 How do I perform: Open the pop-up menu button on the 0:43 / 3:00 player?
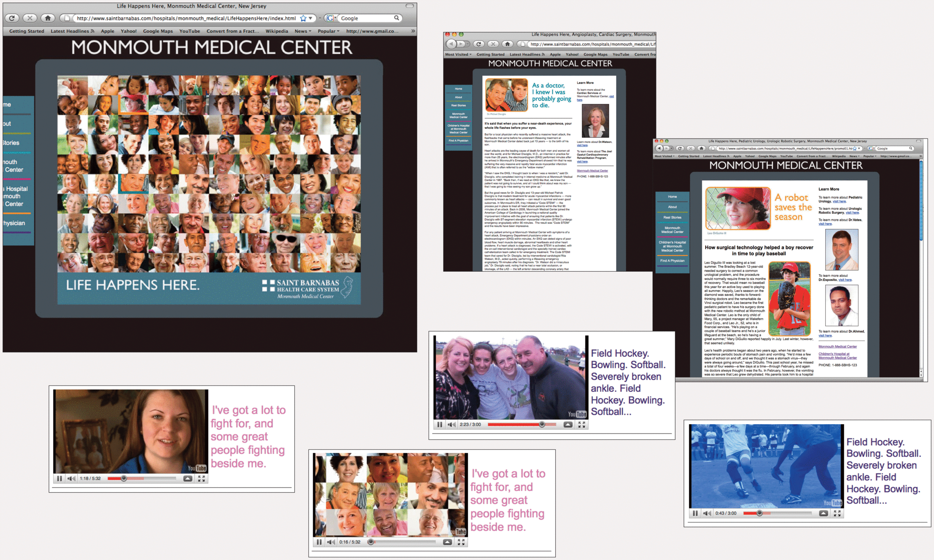pyautogui.click(x=823, y=513)
